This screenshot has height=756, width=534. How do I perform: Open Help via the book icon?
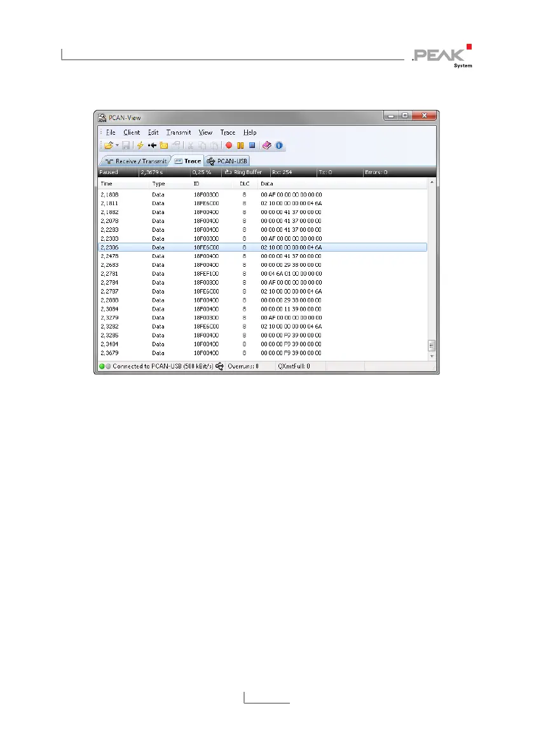pyautogui.click(x=267, y=145)
